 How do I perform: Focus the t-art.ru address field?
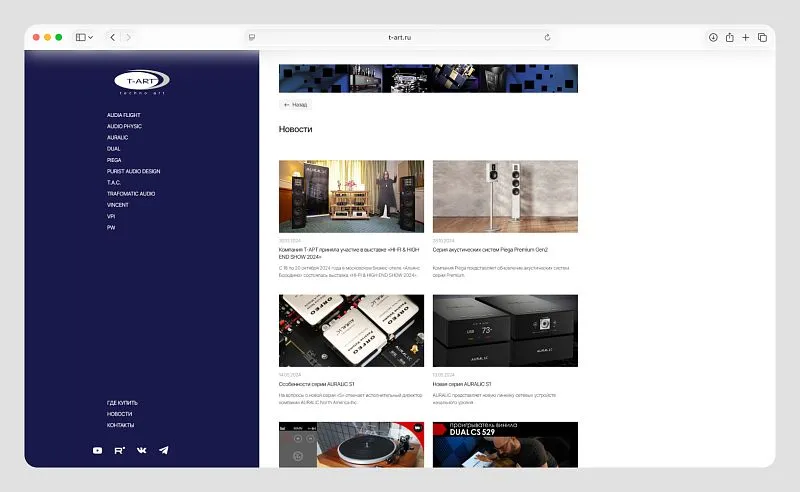tap(399, 37)
